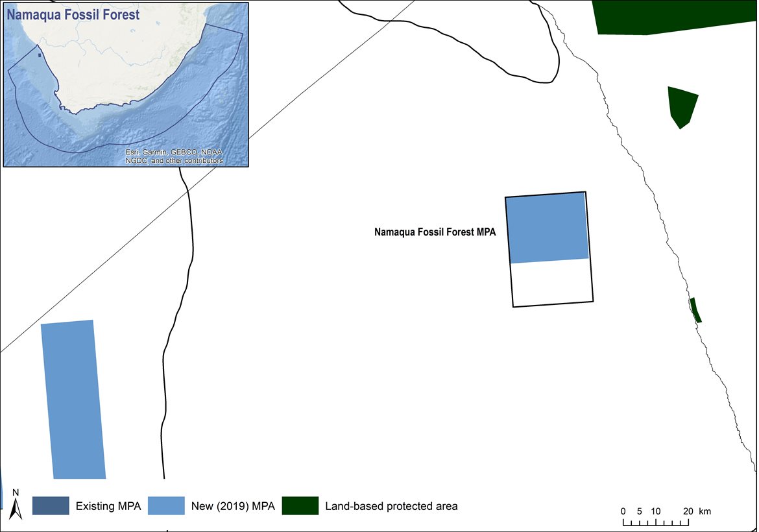
Task: Click the New (2019) MPA legend swatch
Action: (166, 506)
